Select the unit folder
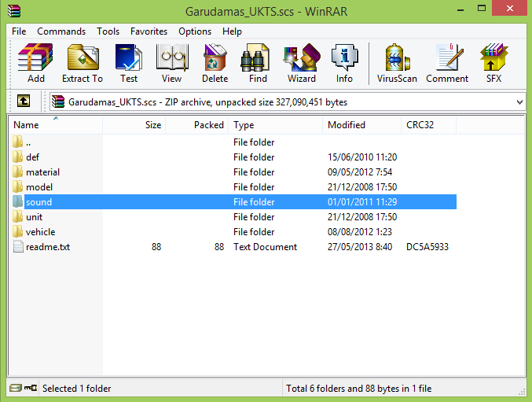Viewport: 532px width, 402px height. pos(234,216)
